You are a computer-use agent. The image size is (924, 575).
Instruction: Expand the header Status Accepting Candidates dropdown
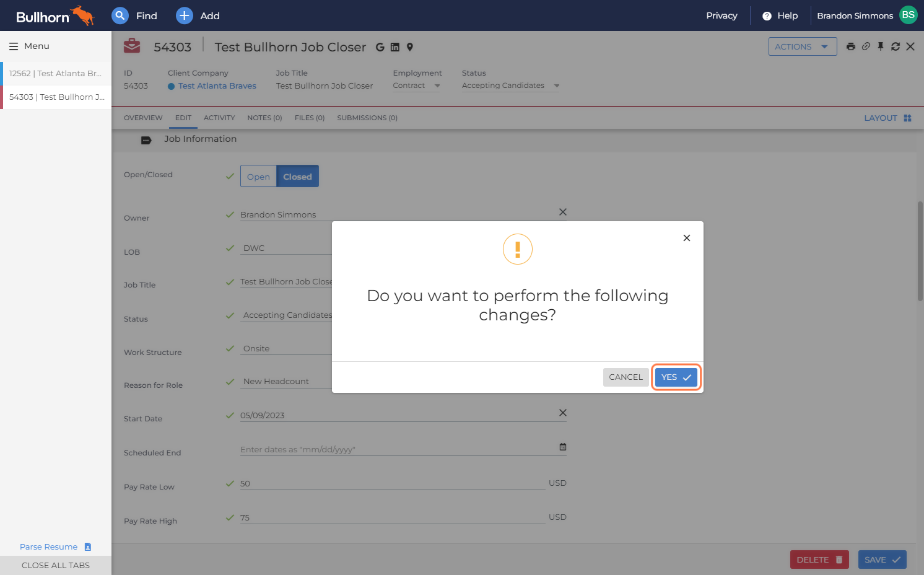(x=510, y=86)
